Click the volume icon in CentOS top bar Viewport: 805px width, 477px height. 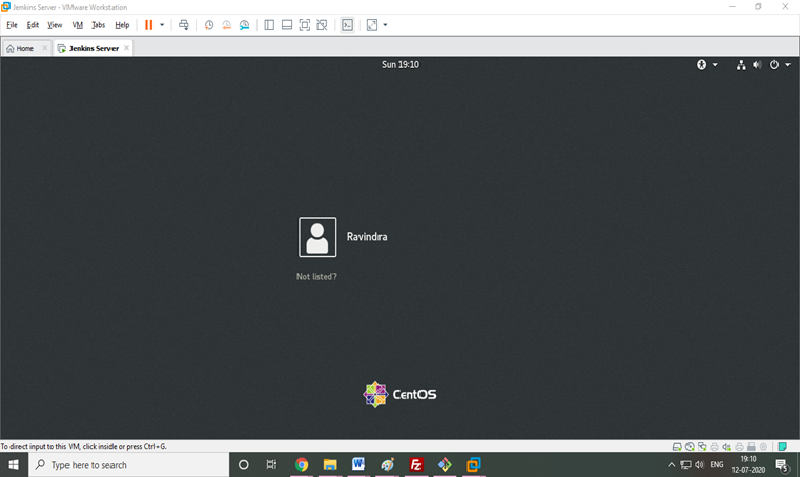pos(757,64)
